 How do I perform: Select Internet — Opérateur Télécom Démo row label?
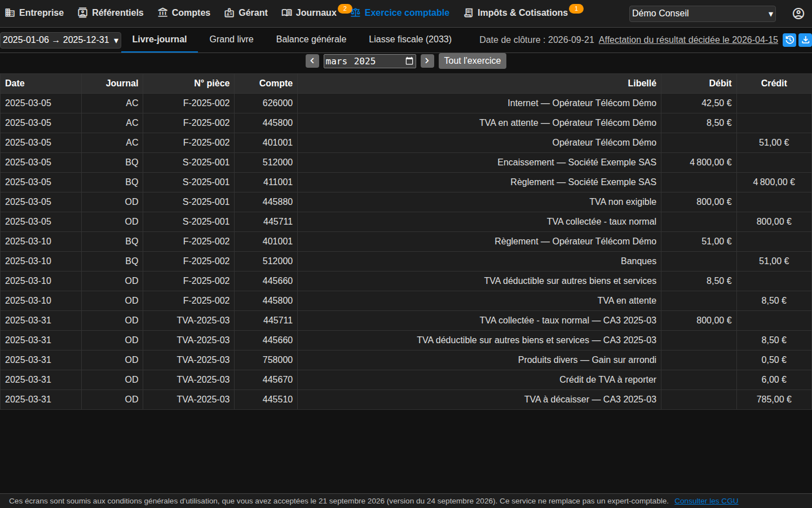[582, 103]
